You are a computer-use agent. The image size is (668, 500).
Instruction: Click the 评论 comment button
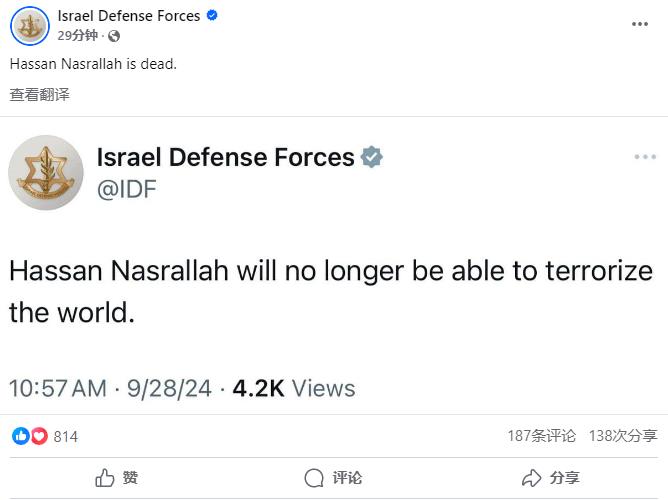[333, 478]
